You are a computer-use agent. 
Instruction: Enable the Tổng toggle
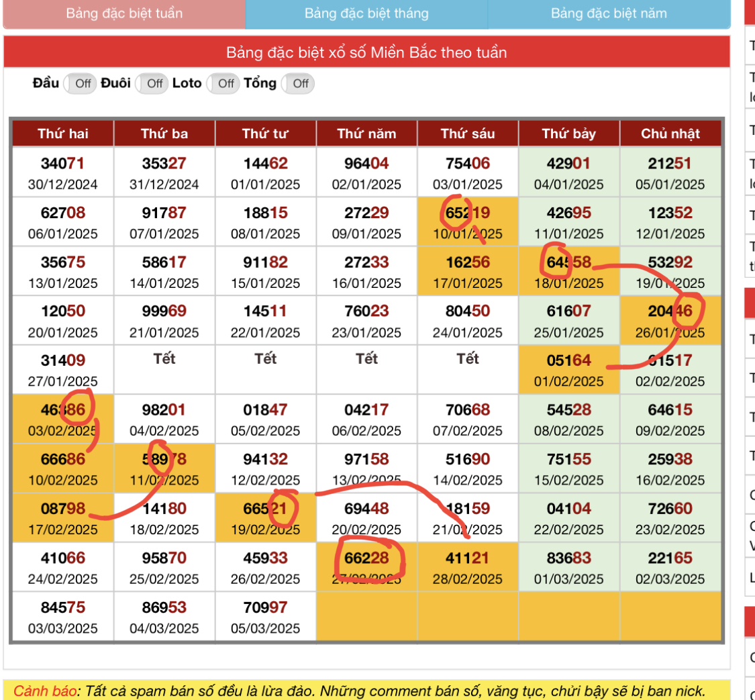tap(299, 84)
